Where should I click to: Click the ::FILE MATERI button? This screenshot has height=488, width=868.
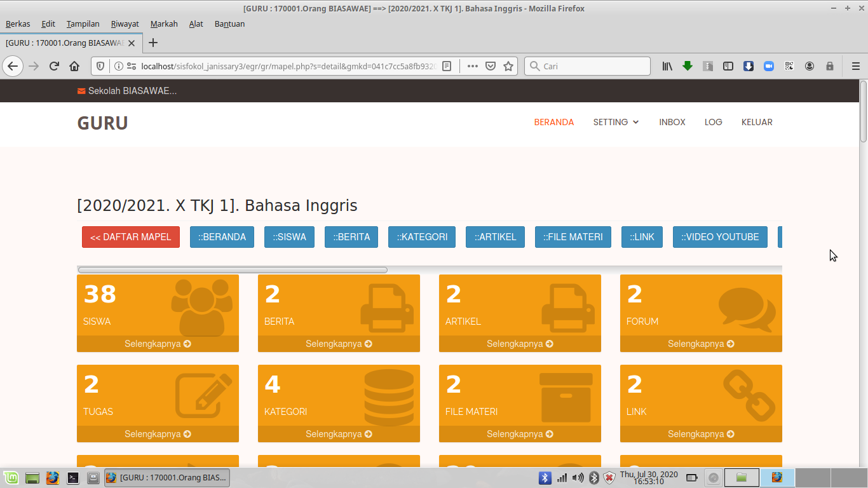point(573,237)
